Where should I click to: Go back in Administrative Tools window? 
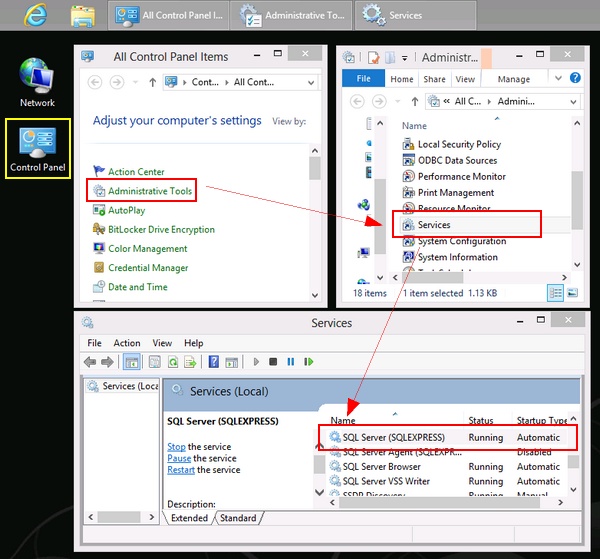(357, 101)
